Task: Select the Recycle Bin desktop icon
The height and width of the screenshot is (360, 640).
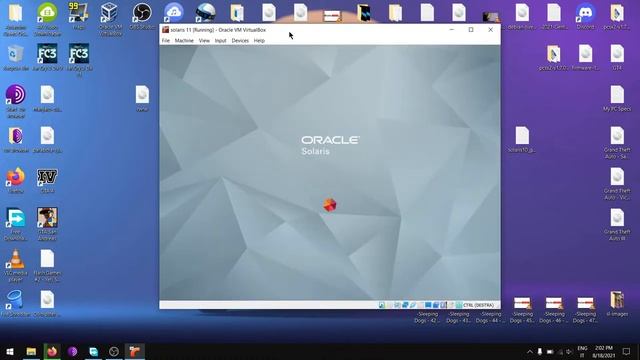Action: pos(16,58)
